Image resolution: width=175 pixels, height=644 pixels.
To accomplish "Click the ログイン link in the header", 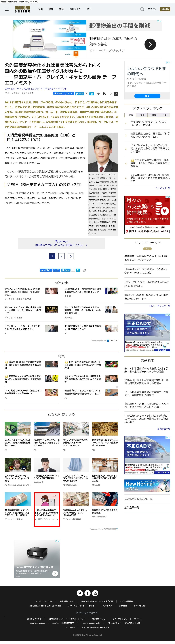I will tap(152, 9).
